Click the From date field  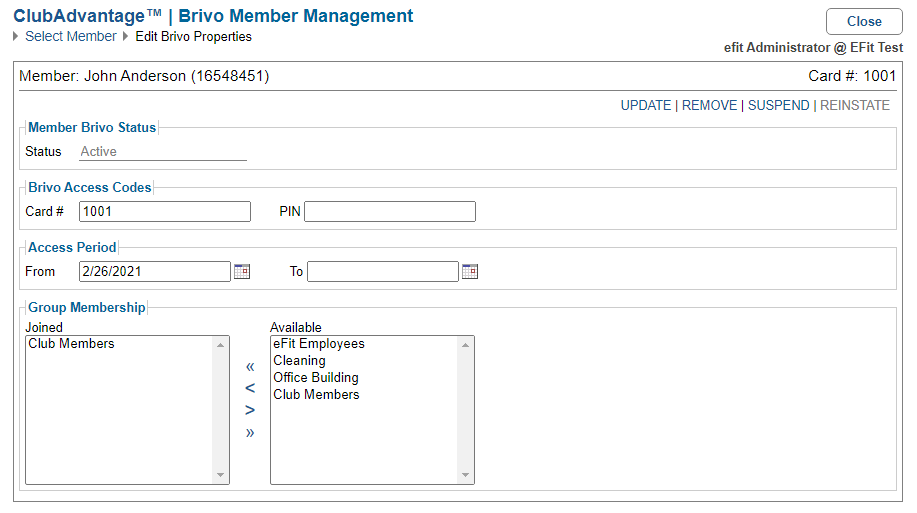[155, 271]
